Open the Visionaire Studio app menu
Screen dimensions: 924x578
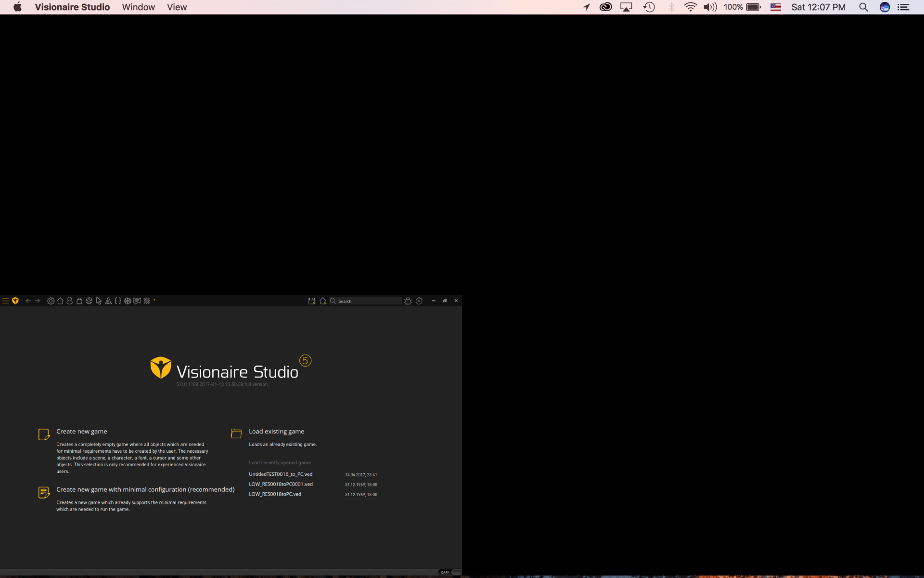72,7
